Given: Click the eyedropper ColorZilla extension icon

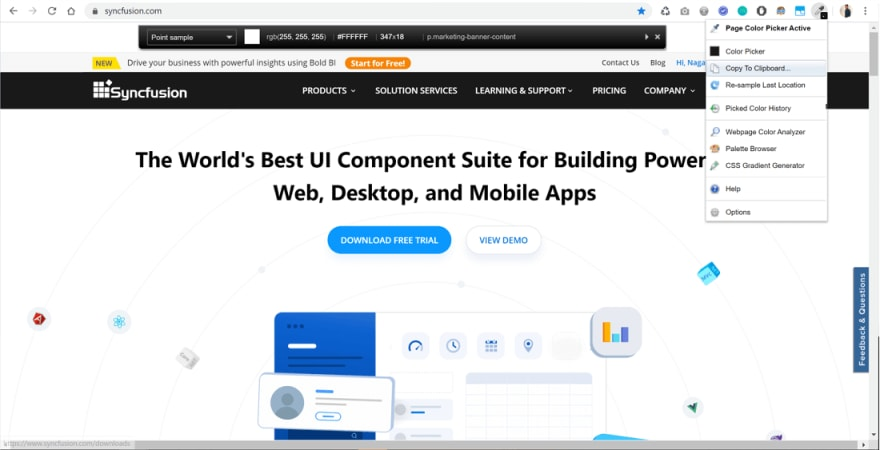Looking at the screenshot, I should [819, 11].
